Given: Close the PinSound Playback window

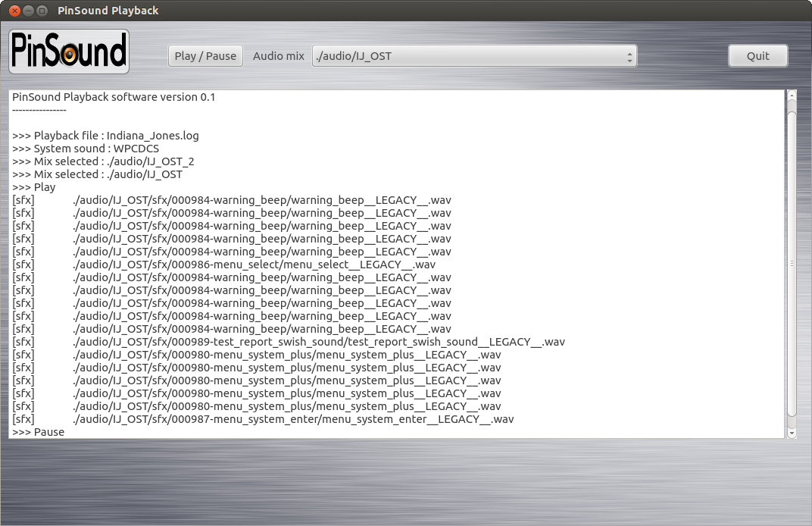Looking at the screenshot, I should tap(14, 11).
